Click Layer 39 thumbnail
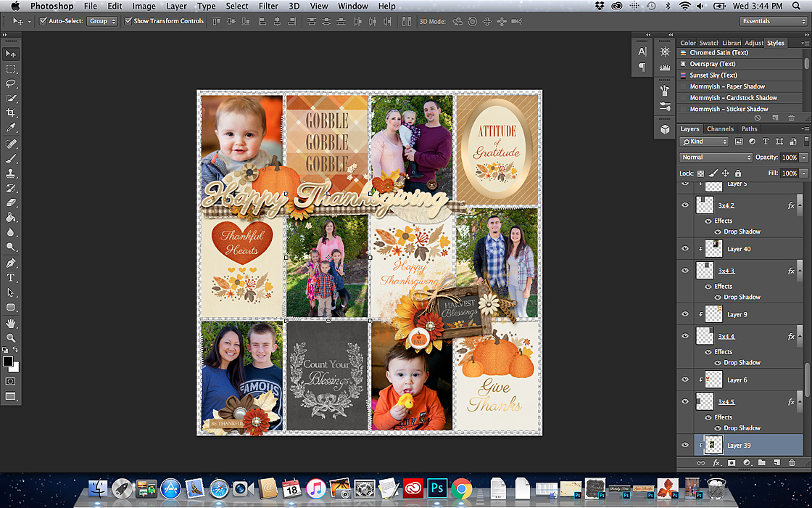The width and height of the screenshot is (812, 508). click(x=713, y=445)
